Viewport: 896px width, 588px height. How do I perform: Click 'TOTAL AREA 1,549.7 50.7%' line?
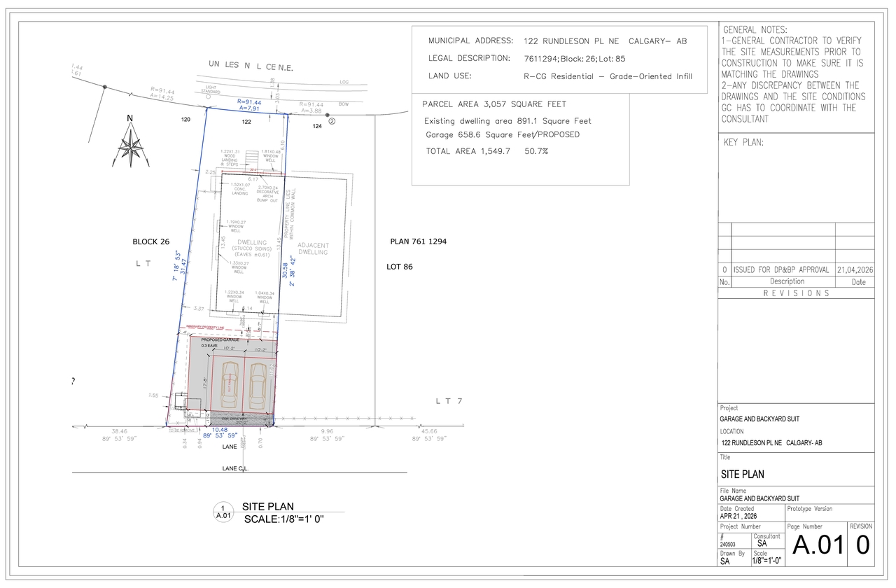[x=487, y=151]
